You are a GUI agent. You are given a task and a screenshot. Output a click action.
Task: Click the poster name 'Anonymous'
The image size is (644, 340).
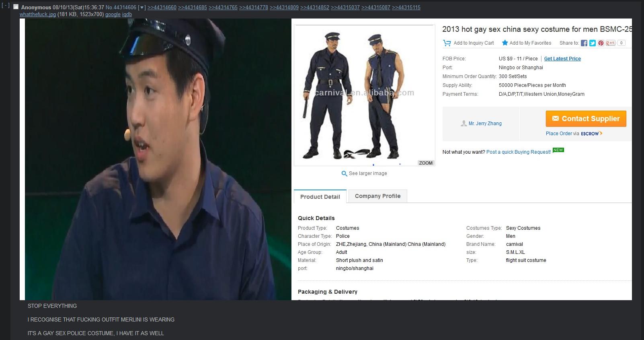click(36, 8)
